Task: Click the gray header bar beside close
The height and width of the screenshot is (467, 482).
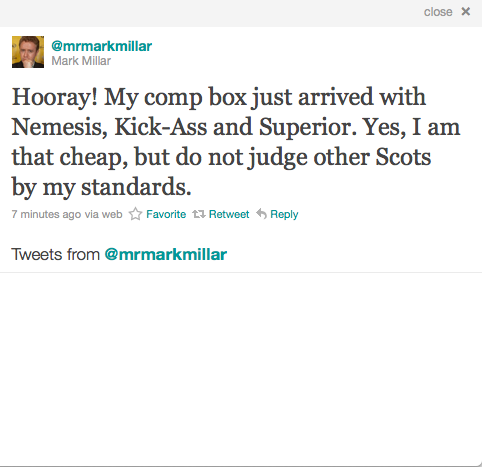Action: tap(210, 13)
